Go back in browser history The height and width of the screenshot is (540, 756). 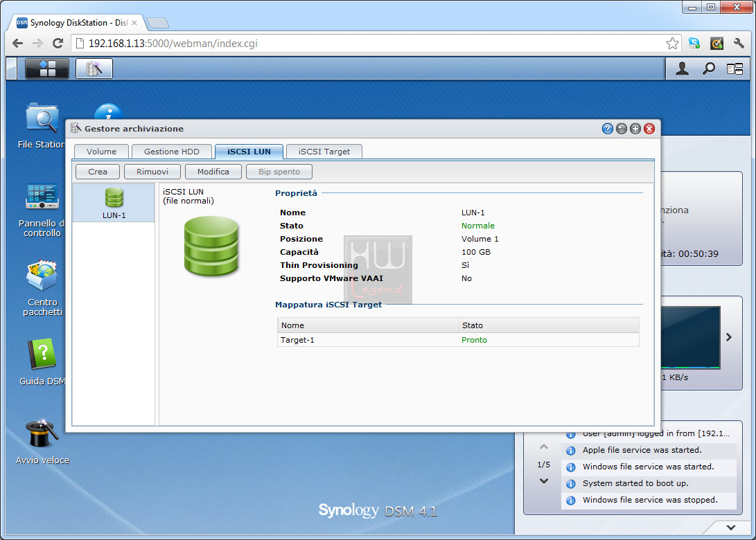18,44
